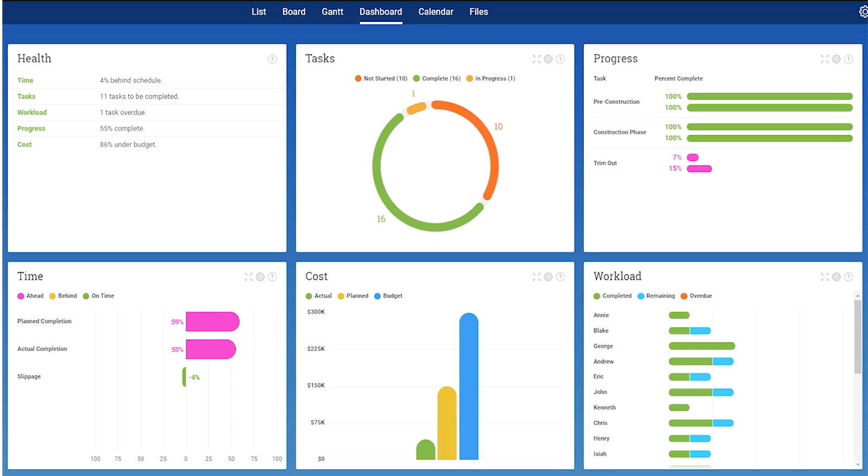Expand the Tasks widget to fullscreen
The height and width of the screenshot is (476, 868).
(537, 59)
